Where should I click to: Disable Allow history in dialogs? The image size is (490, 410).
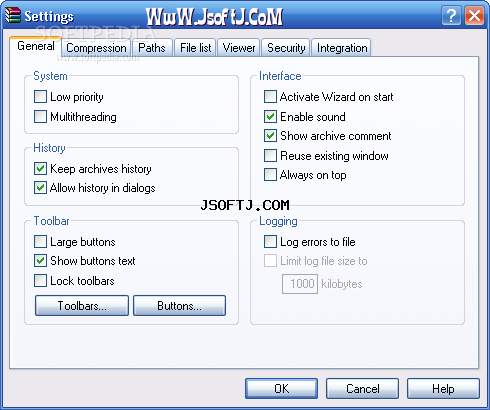click(x=40, y=188)
